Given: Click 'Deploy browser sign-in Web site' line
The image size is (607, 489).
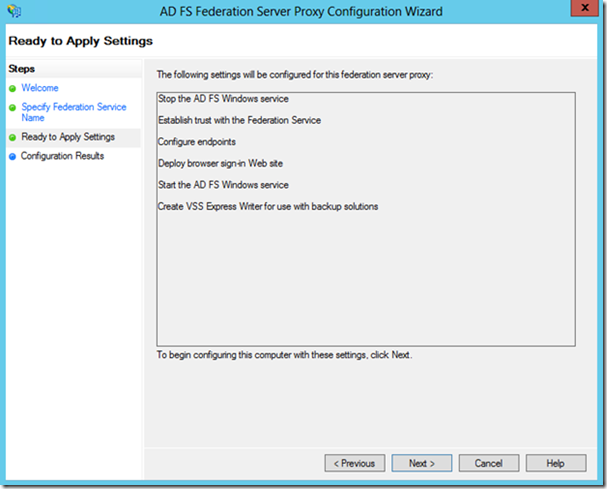Looking at the screenshot, I should coord(220,163).
